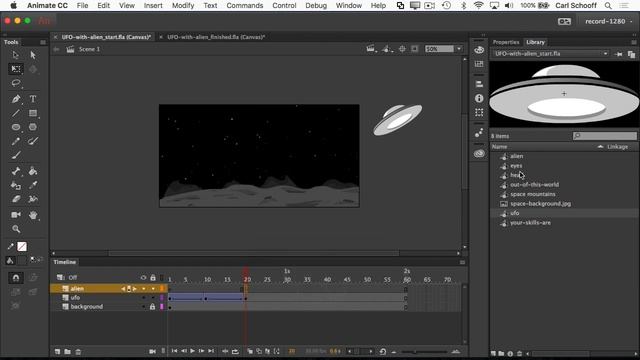
Task: Select the Camera tool
Action: pos(16,215)
